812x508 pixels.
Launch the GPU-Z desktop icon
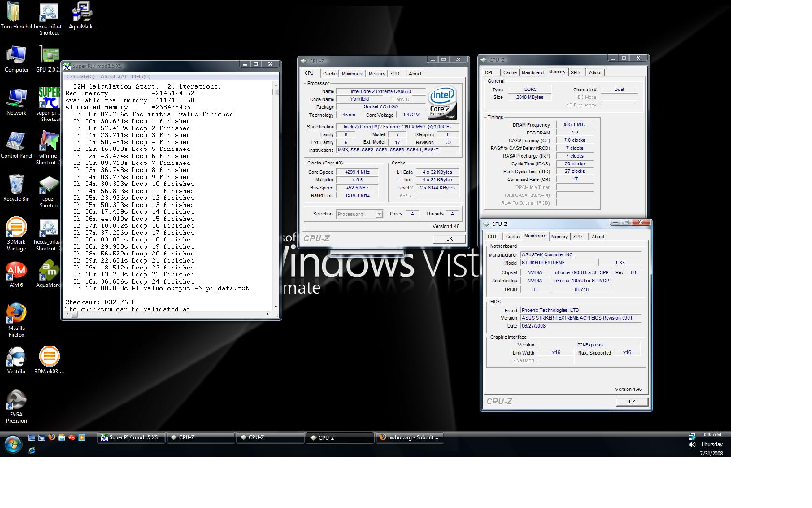tap(48, 59)
